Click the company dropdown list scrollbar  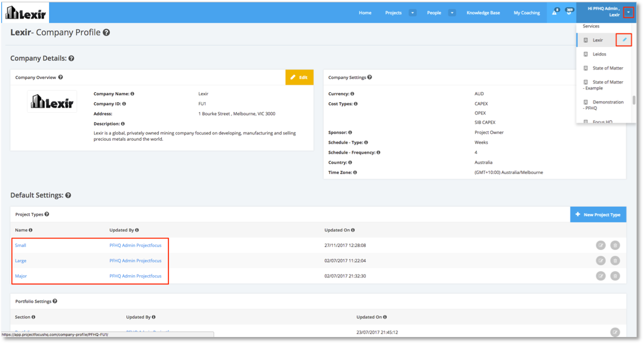pyautogui.click(x=633, y=100)
